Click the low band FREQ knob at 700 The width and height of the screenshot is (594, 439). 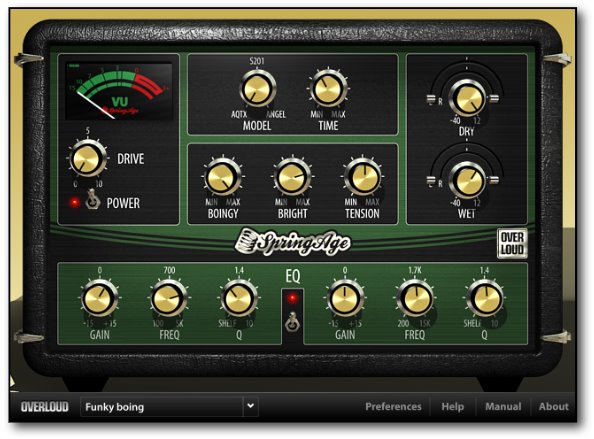coord(169,298)
